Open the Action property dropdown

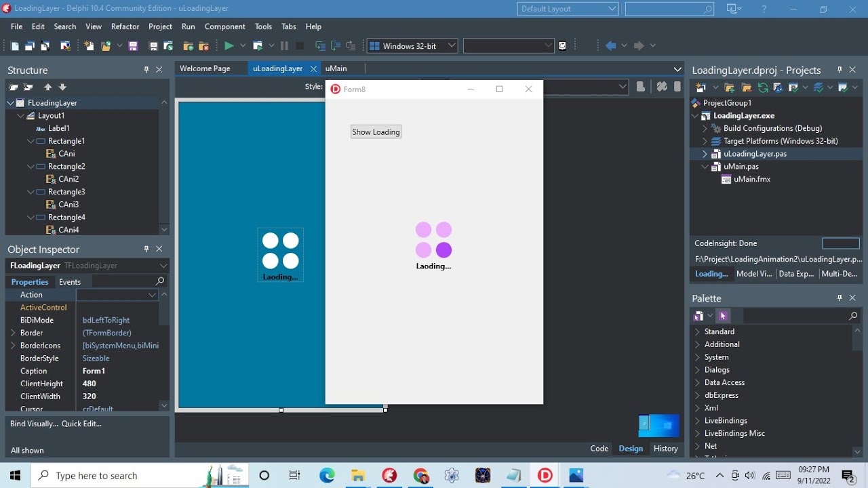[152, 295]
